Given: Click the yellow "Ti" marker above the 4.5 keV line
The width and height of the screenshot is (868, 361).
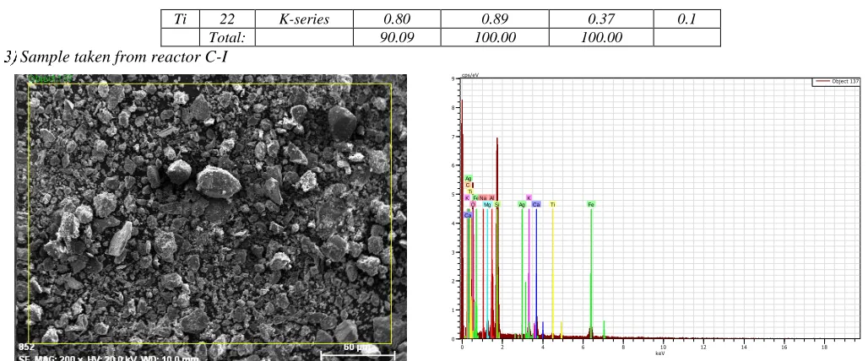Looking at the screenshot, I should (x=552, y=205).
